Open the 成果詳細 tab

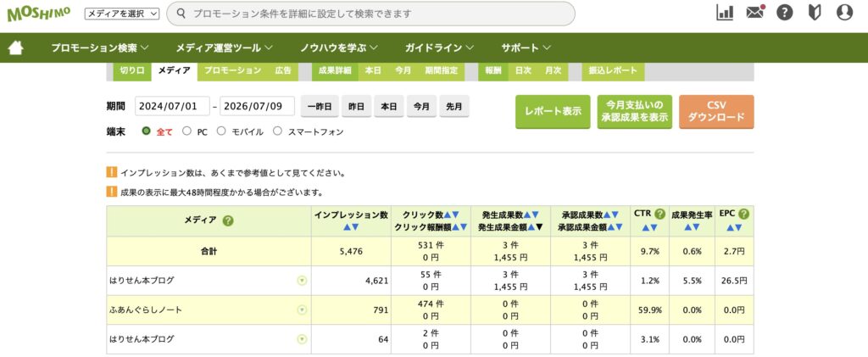(x=335, y=71)
